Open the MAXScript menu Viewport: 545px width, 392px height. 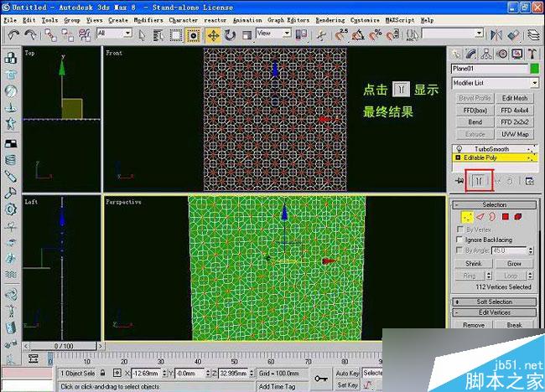tap(400, 20)
